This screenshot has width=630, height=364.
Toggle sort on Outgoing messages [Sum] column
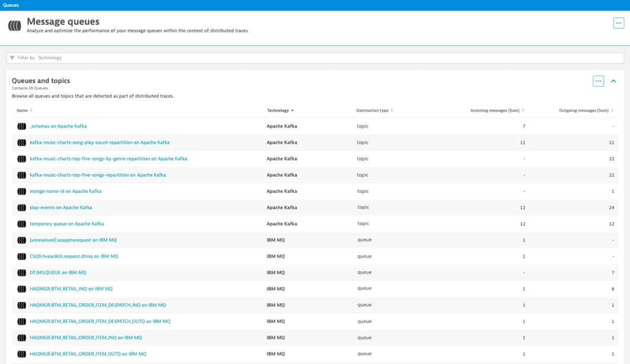pyautogui.click(x=611, y=110)
